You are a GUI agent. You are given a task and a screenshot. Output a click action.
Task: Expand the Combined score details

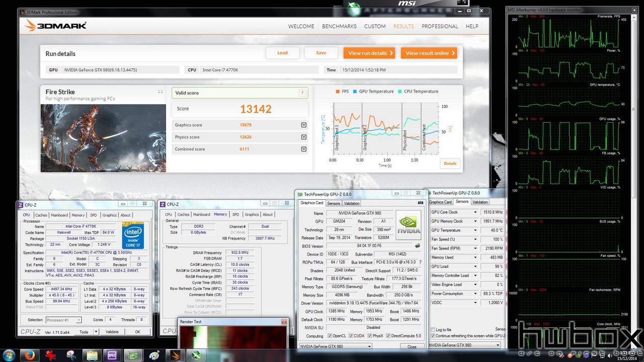(304, 149)
